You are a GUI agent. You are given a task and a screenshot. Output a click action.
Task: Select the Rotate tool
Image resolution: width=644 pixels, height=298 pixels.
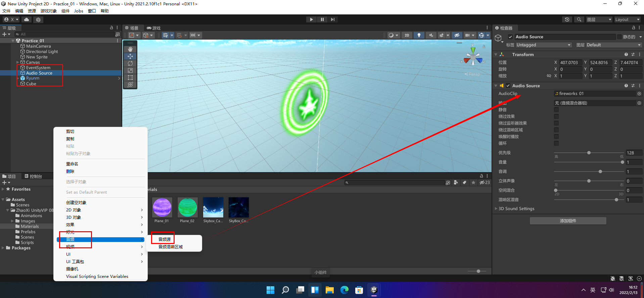coord(130,63)
